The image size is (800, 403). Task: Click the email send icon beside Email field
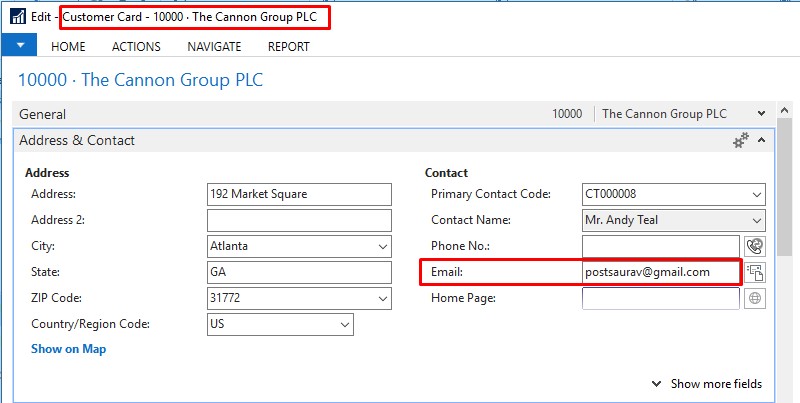tap(755, 272)
